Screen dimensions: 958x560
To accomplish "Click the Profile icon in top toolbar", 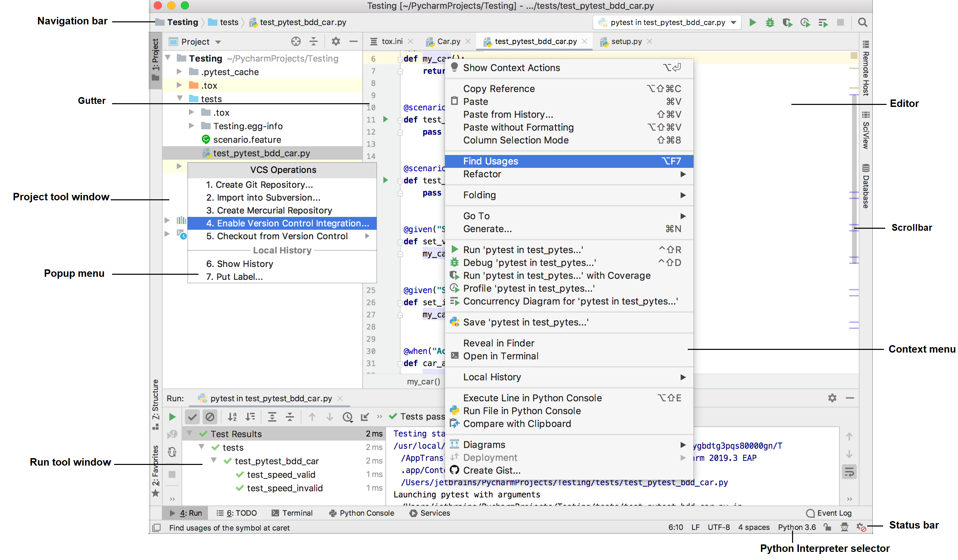I will coord(805,23).
